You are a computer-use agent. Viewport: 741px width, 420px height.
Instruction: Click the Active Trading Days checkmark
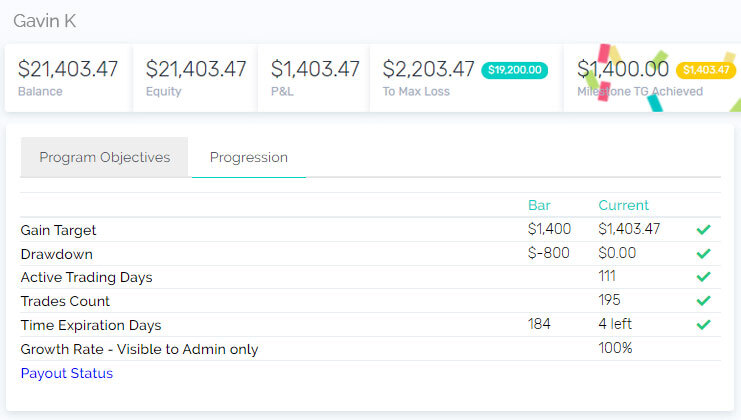pos(703,277)
